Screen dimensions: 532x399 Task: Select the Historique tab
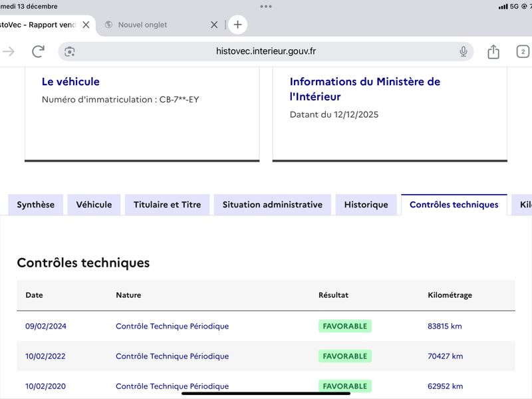point(366,205)
